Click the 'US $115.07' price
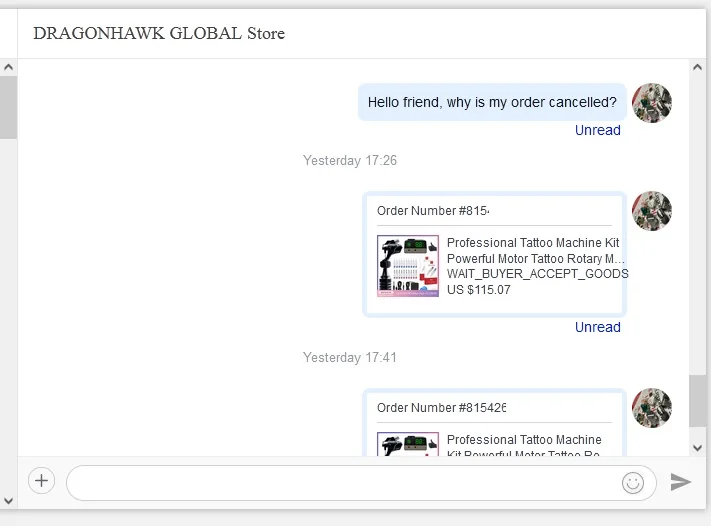This screenshot has width=711, height=526. pos(479,290)
